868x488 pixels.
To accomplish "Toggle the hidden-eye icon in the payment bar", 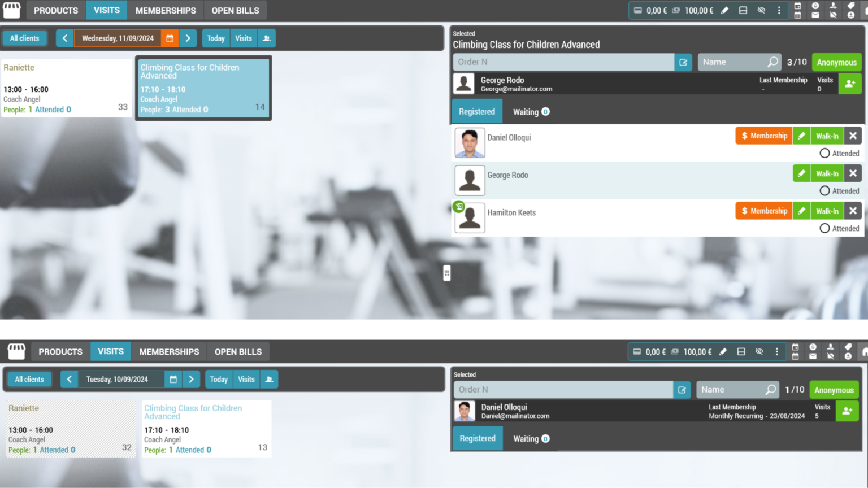I will click(x=761, y=10).
